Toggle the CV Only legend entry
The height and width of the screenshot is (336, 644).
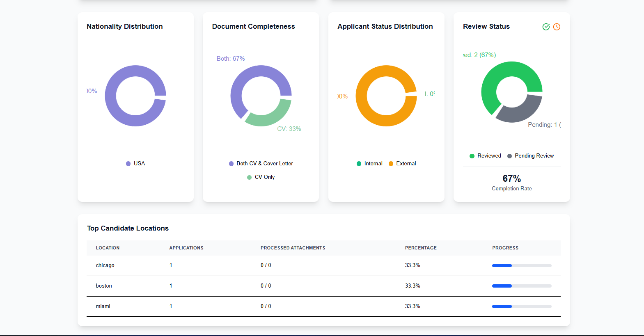[x=261, y=177]
